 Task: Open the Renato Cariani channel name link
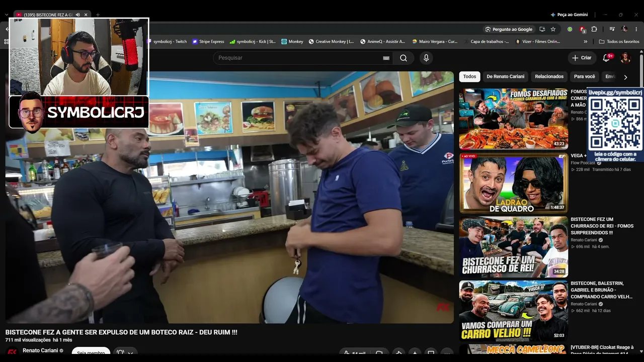tap(40, 350)
